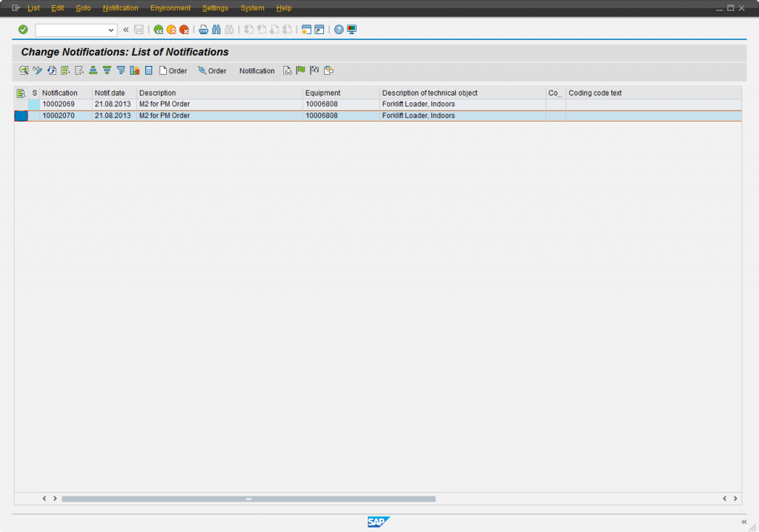Click the Deselect All icon
This screenshot has height=532, width=759.
pyautogui.click(x=79, y=70)
